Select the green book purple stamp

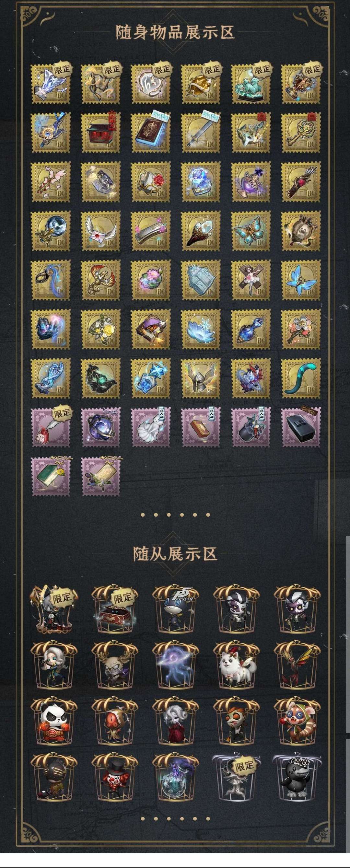point(51,477)
